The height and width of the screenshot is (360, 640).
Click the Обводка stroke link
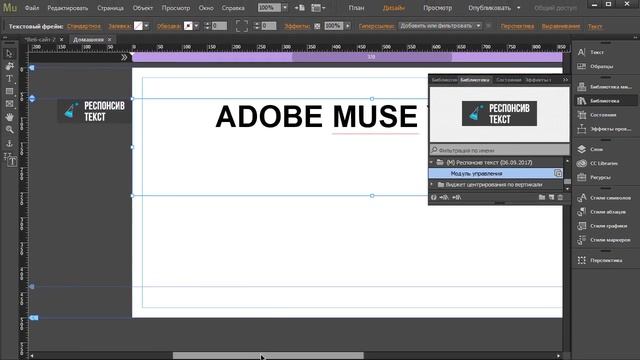click(169, 26)
